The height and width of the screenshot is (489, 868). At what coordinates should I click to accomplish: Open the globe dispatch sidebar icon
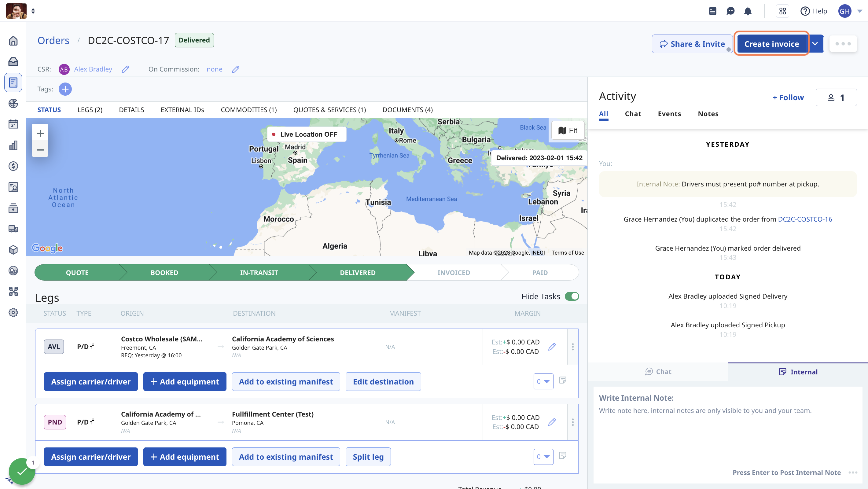(13, 104)
